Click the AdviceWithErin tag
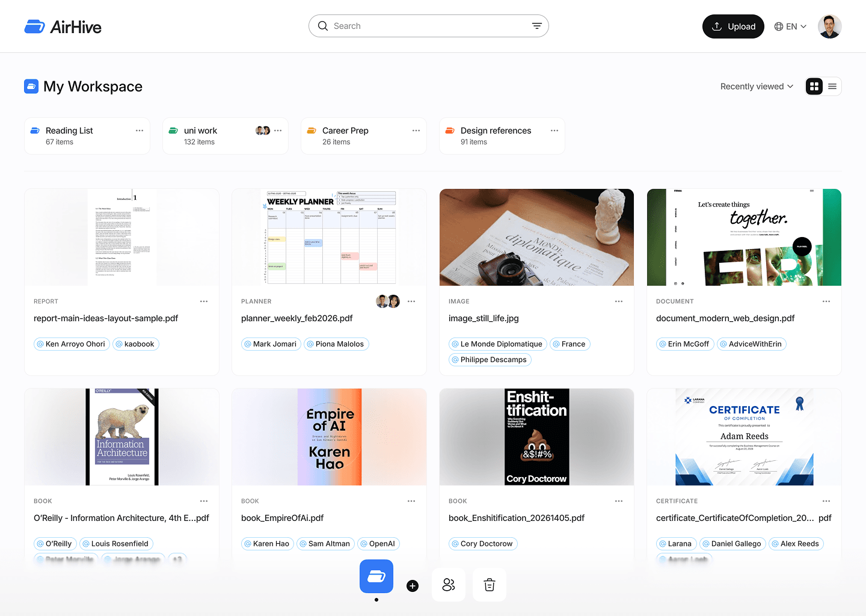The width and height of the screenshot is (866, 616). point(752,344)
